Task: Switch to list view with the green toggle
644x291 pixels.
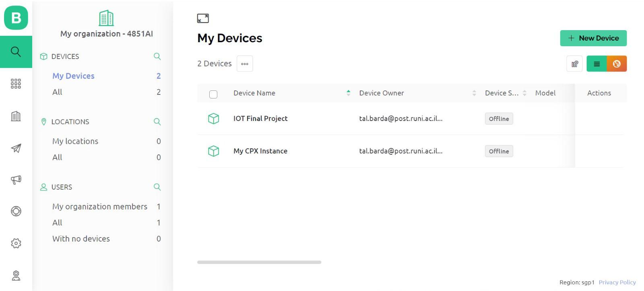Action: tap(597, 64)
